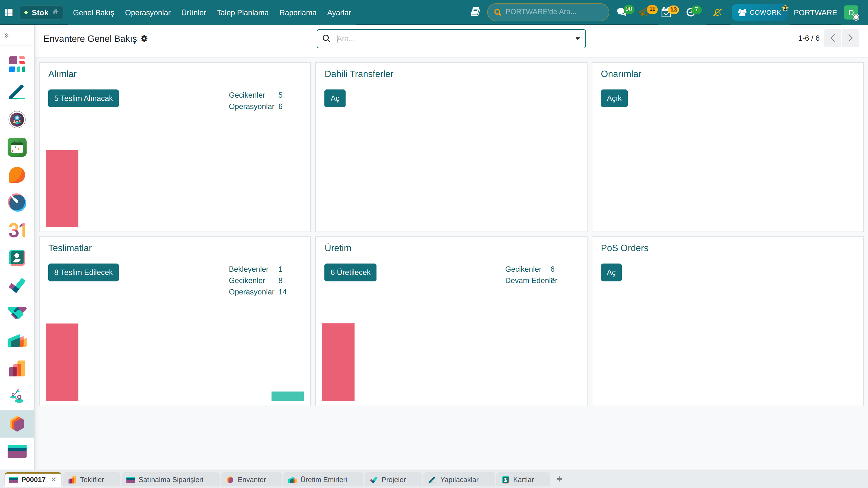Open Gecikenler 6 link in Üretim
Screen dimensions: 868x488
point(530,269)
